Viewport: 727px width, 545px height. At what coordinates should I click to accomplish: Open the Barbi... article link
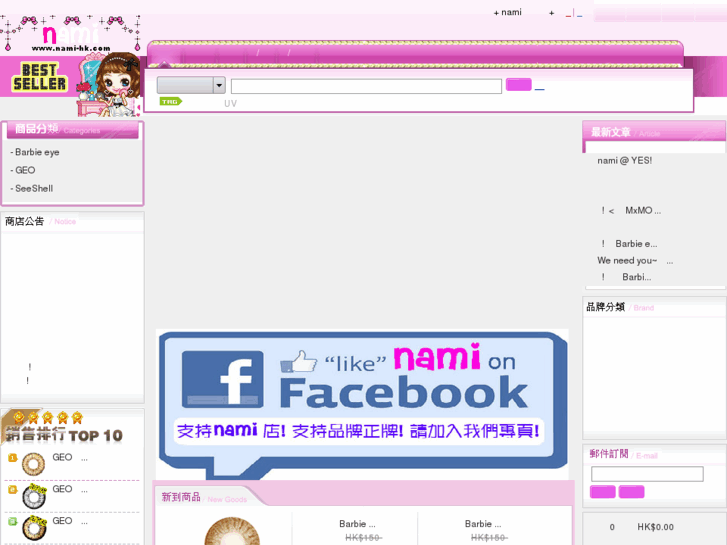pyautogui.click(x=626, y=277)
